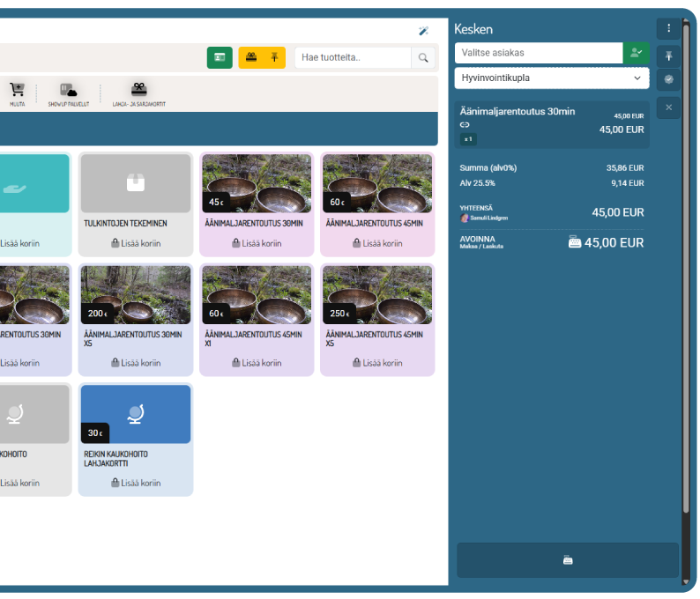Open the three-dot more options menu
Screen dimensions: 700x599
pyautogui.click(x=668, y=28)
